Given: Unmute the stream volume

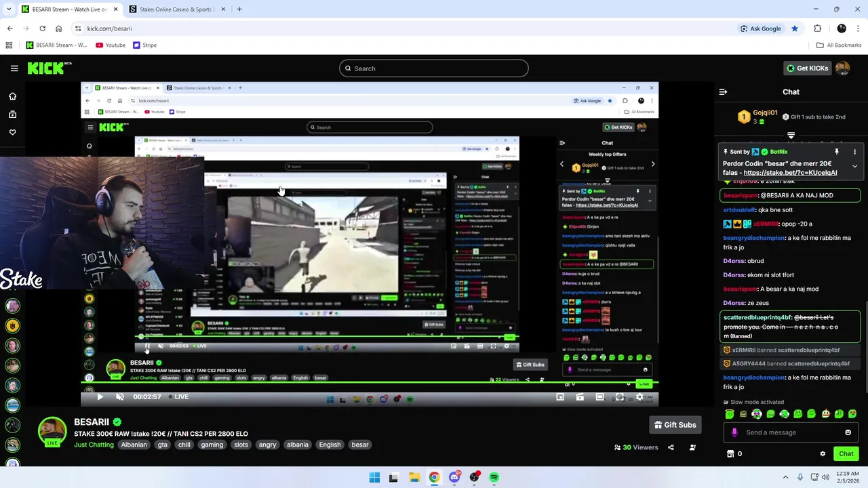Looking at the screenshot, I should coord(119,396).
